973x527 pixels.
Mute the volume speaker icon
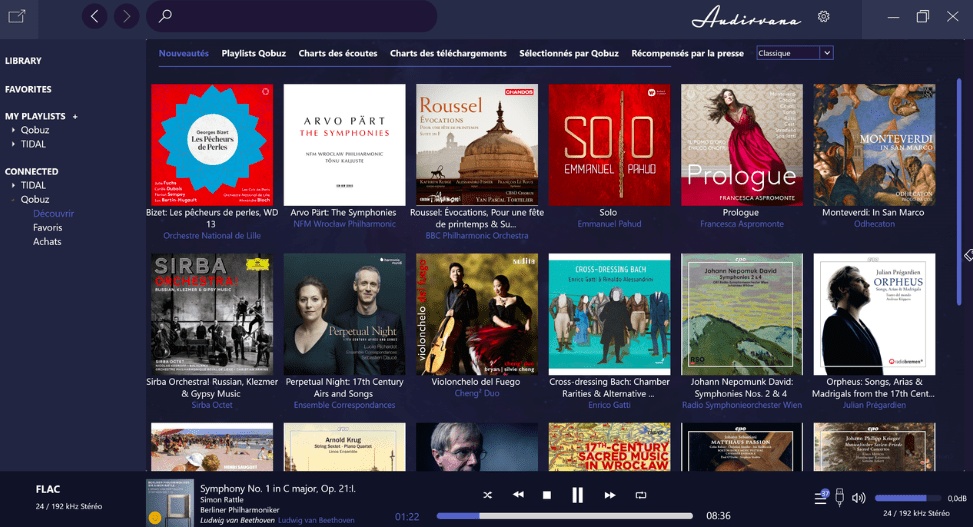(x=859, y=497)
